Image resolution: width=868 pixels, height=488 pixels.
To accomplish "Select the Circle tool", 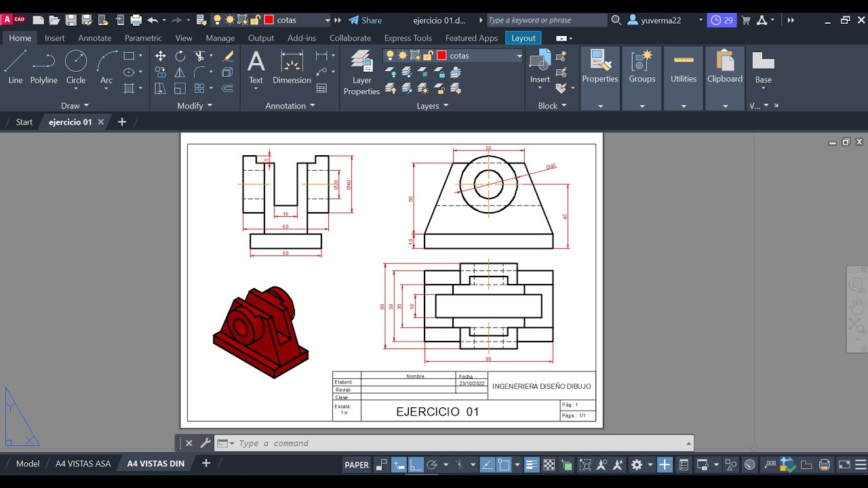I will coord(76,67).
